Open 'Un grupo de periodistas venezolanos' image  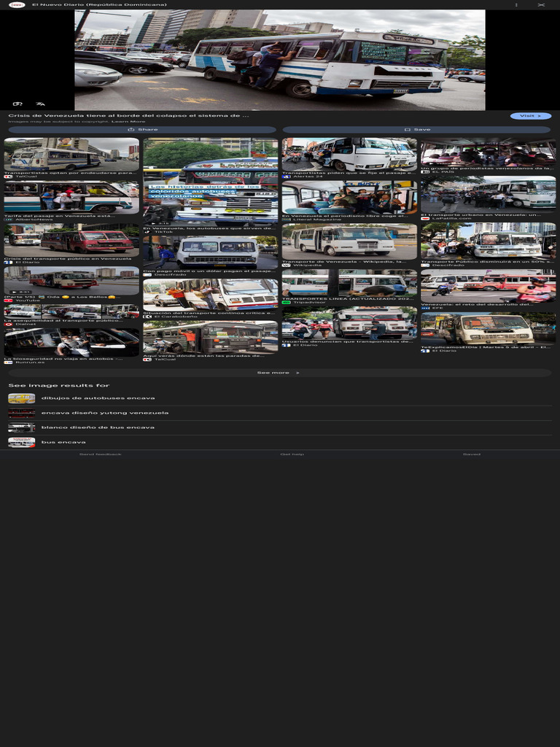point(488,152)
